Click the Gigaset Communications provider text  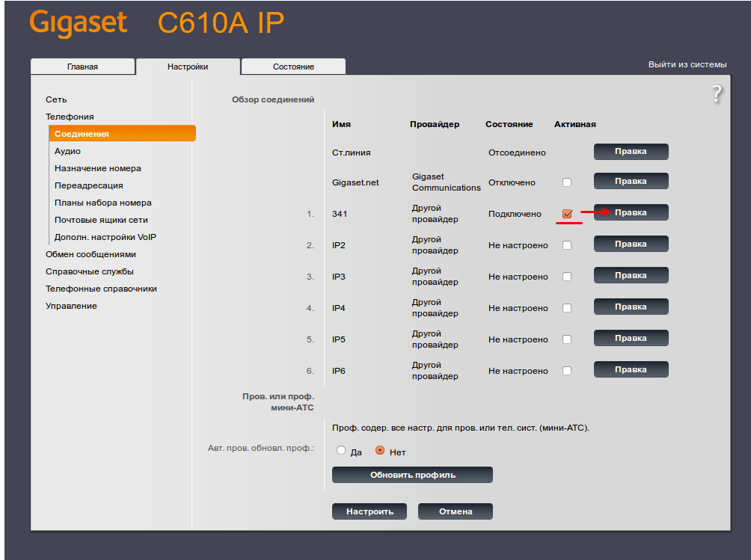(447, 182)
